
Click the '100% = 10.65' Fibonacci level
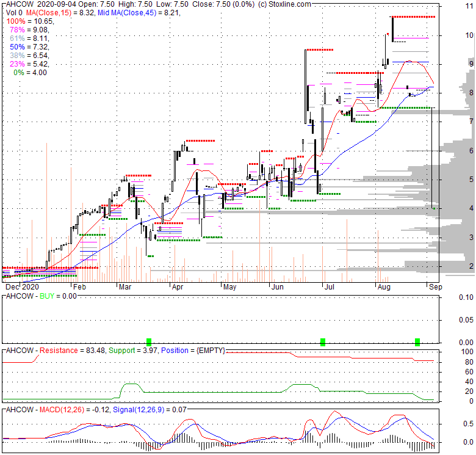[x=30, y=21]
